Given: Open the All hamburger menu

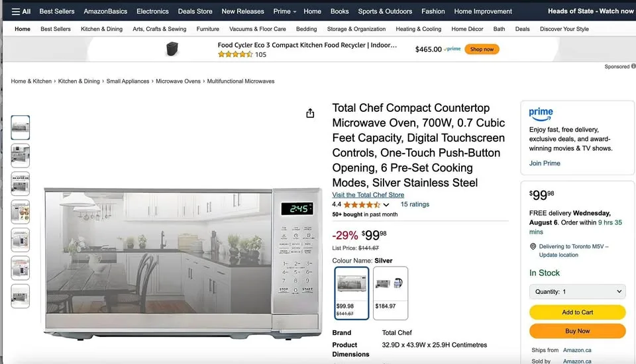Looking at the screenshot, I should [21, 11].
